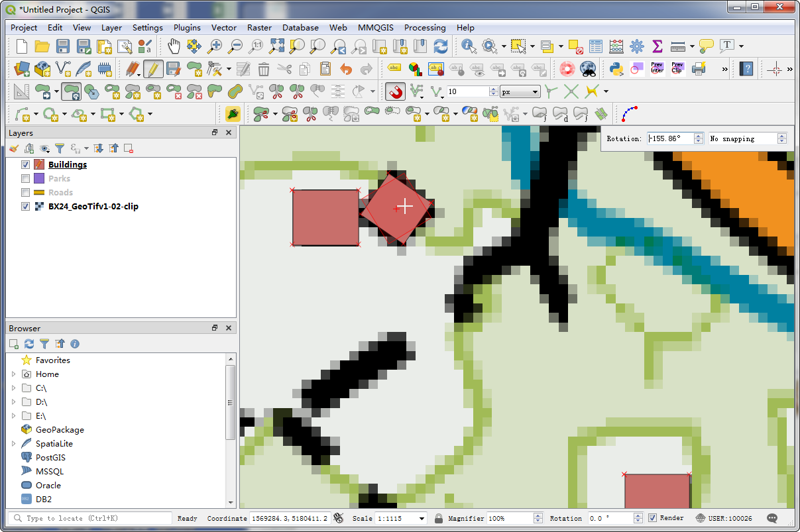Create a new project with blank page icon
The width and height of the screenshot is (800, 532).
click(22, 46)
